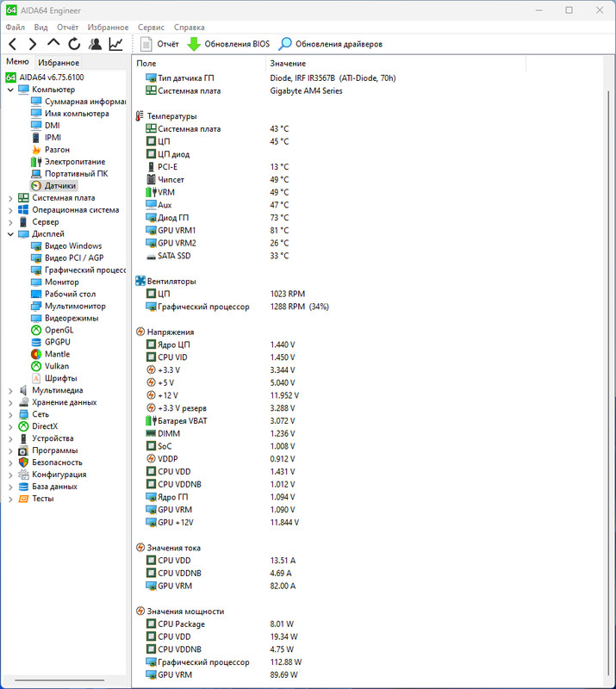Expand the DirectX tree node
Screen dimensions: 616x689
(10, 426)
